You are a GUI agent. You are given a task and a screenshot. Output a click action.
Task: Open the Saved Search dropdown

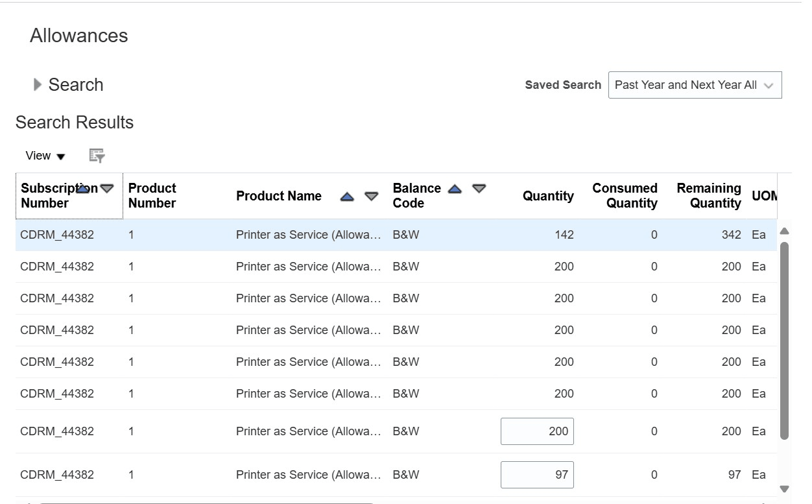point(695,85)
